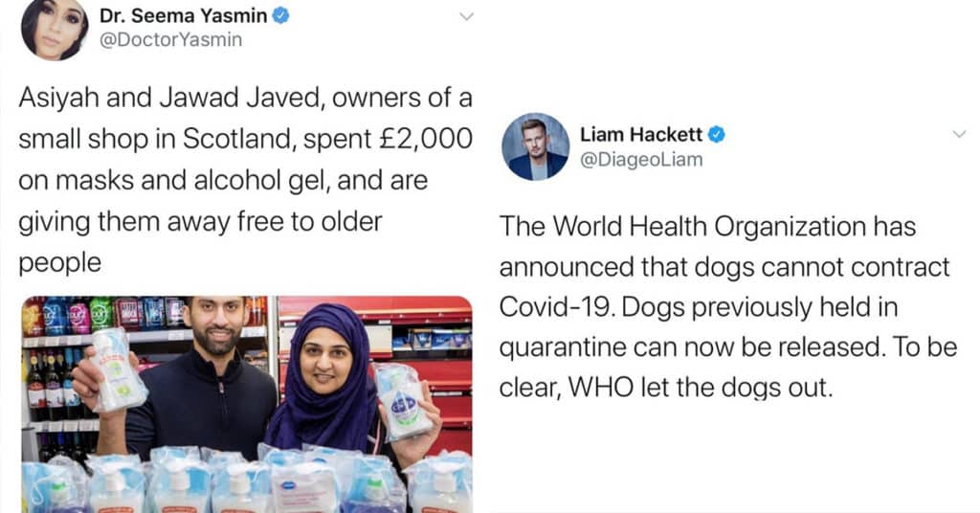Click verified badge beside Dr. Seema Yasmin
The image size is (980, 513).
pyautogui.click(x=281, y=15)
